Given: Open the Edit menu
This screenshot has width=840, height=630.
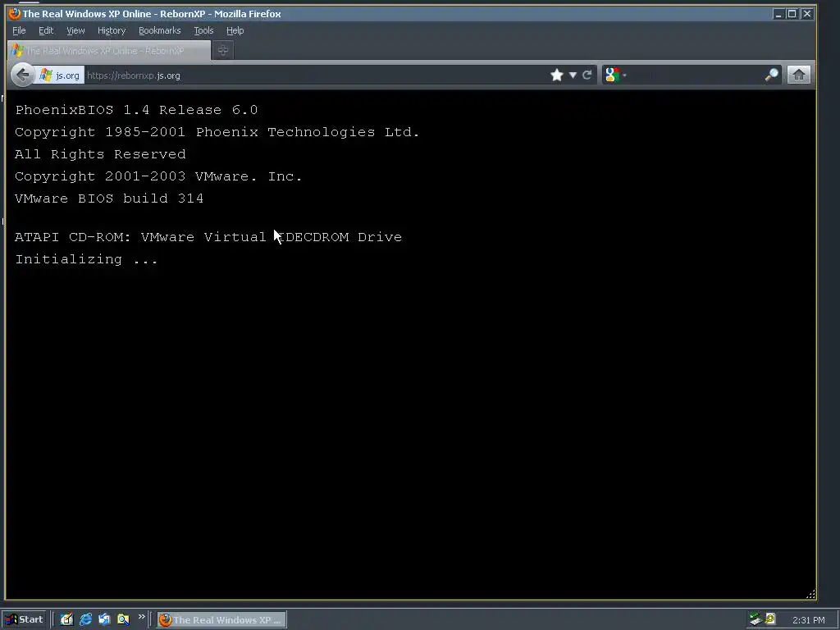Looking at the screenshot, I should 46,30.
